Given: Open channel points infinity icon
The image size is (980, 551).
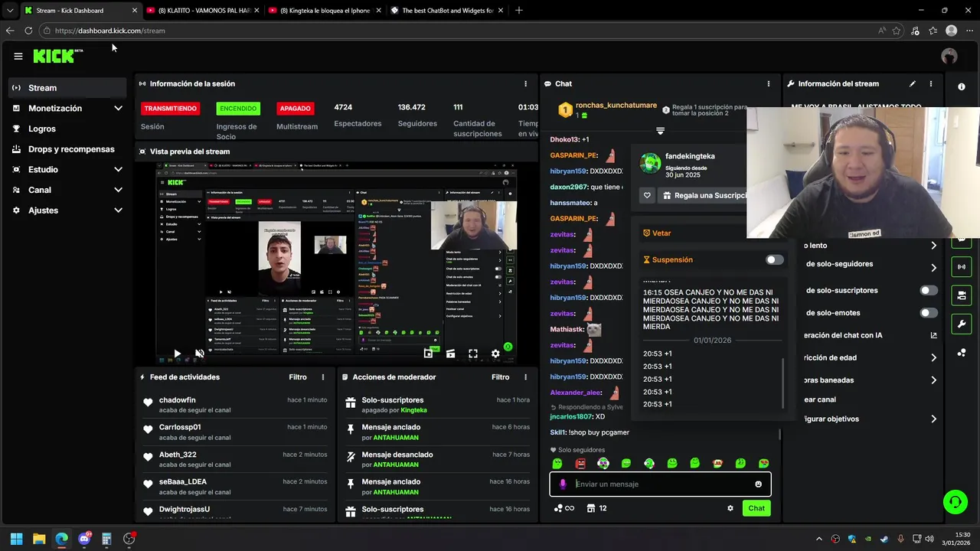Looking at the screenshot, I should (563, 508).
